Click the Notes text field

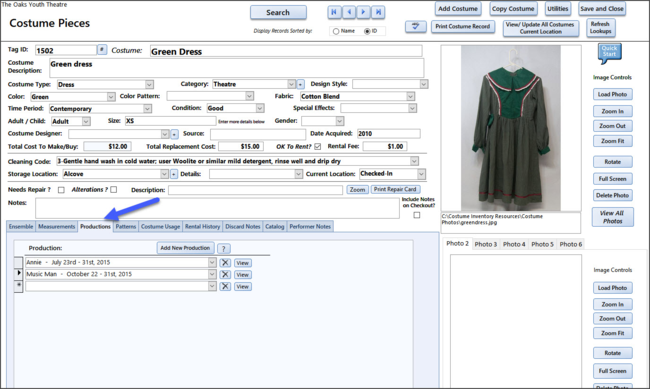[x=217, y=208]
